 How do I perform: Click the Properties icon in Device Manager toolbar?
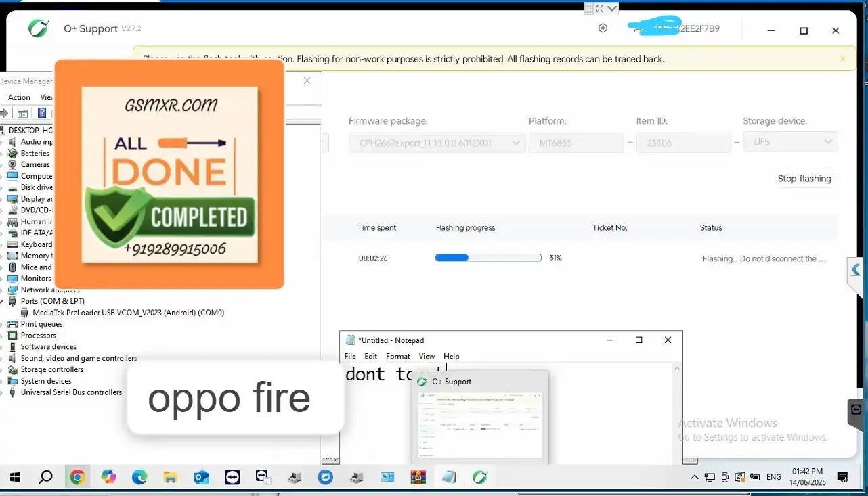tap(22, 113)
